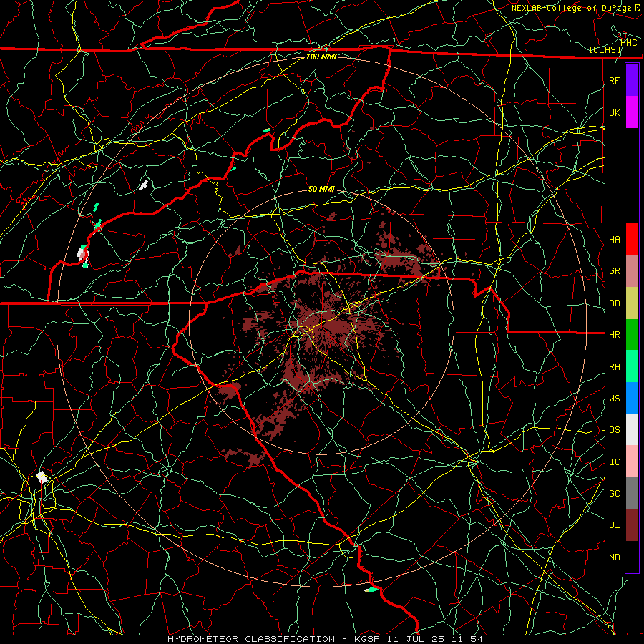Click the RA light green legend swatch
This screenshot has height=644, width=644.
[632, 366]
